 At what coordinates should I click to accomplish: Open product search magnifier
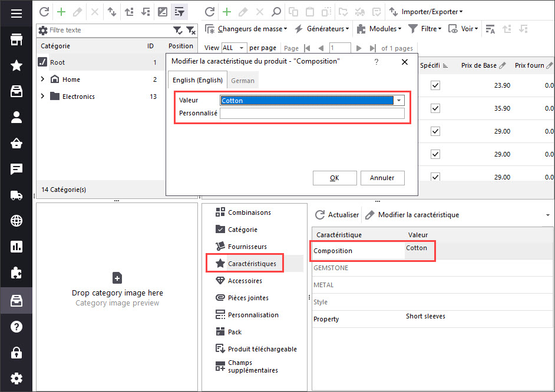[276, 12]
